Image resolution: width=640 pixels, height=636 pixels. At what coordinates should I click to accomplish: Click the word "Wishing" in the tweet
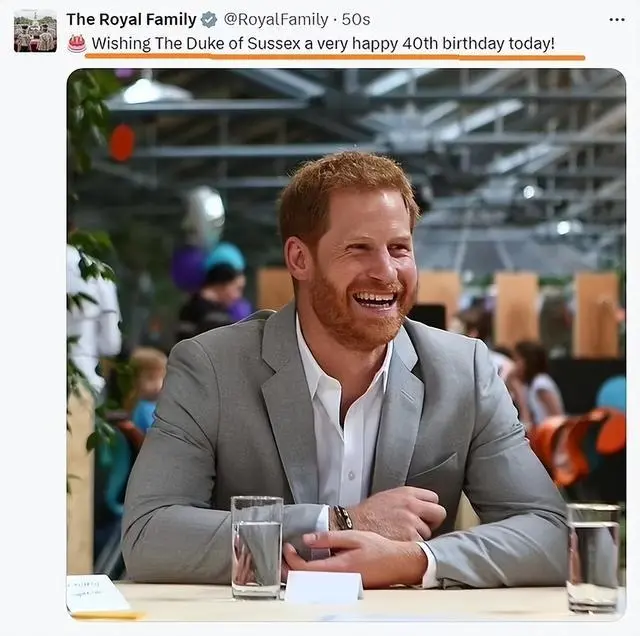coord(121,44)
